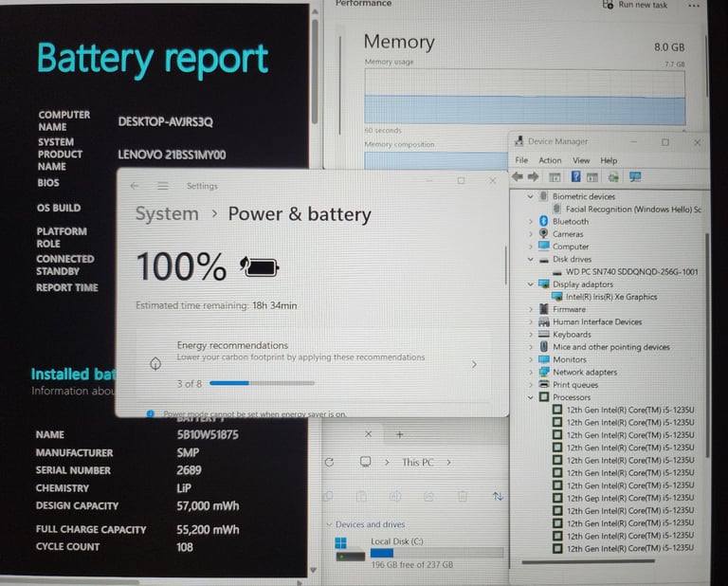
Task: Click the Energy recommendations leaf icon
Action: (155, 363)
